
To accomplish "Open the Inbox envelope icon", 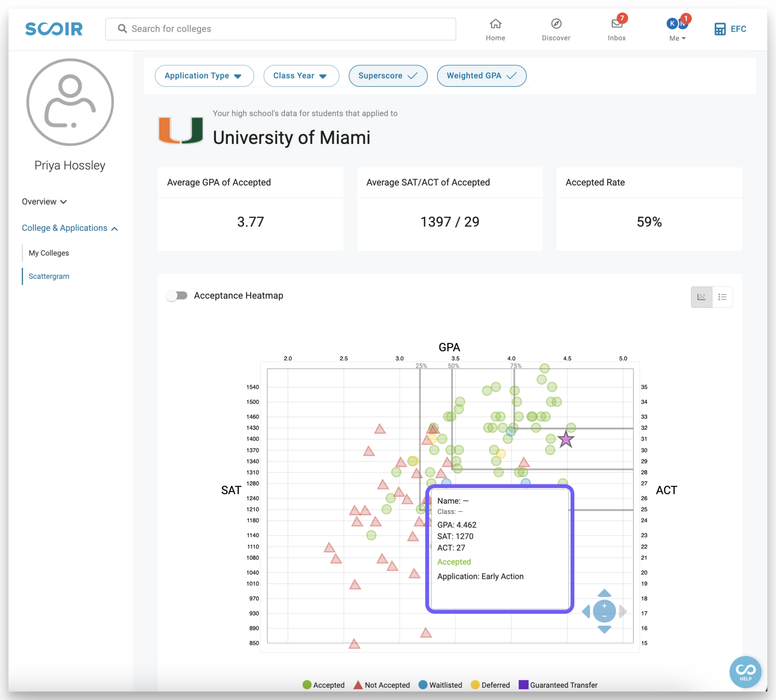I will [617, 24].
